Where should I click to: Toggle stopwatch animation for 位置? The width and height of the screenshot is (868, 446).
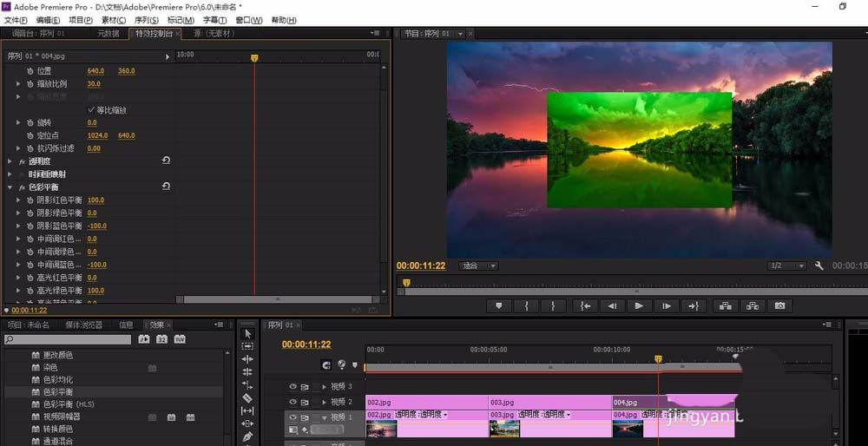click(30, 71)
